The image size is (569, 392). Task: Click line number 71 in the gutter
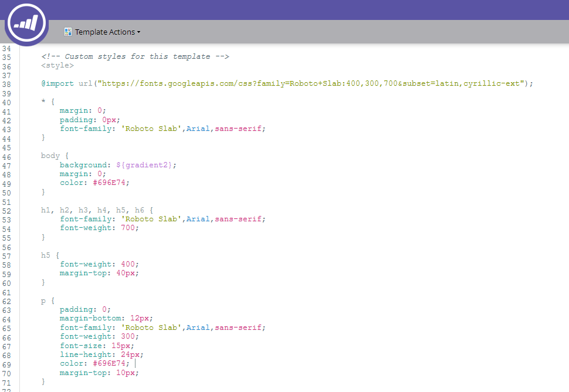click(7, 382)
